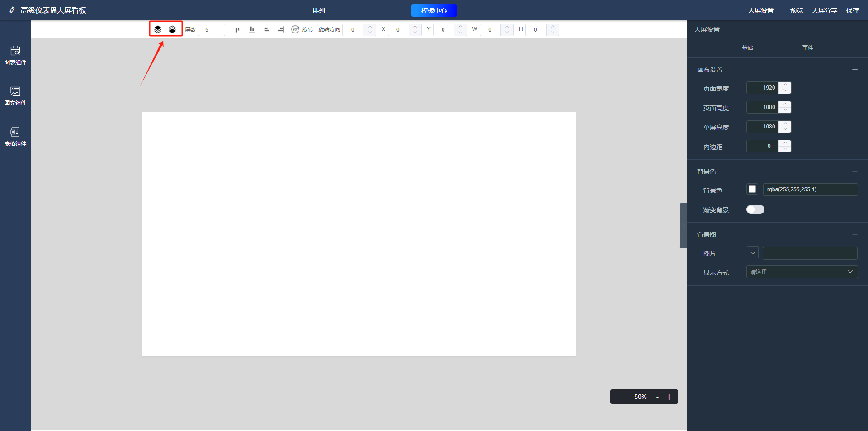The image size is (868, 431).
Task: Collapse the right settings panel handle
Action: 684,226
